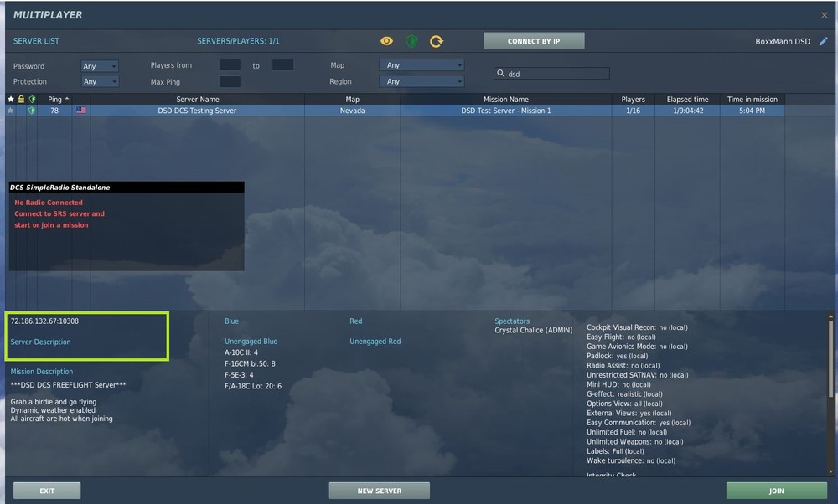Open the Map filter dropdown
The height and width of the screenshot is (504, 838).
click(422, 64)
